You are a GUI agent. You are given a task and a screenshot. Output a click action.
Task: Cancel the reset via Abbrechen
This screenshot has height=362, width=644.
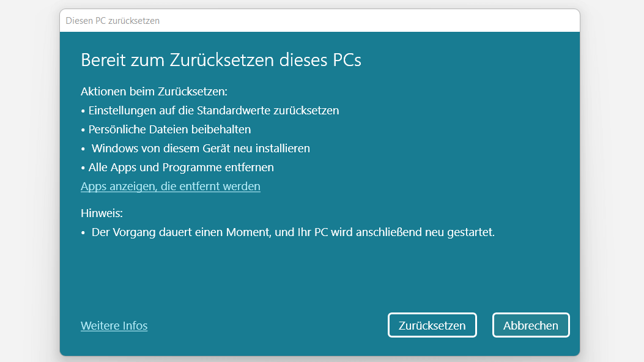[531, 325]
